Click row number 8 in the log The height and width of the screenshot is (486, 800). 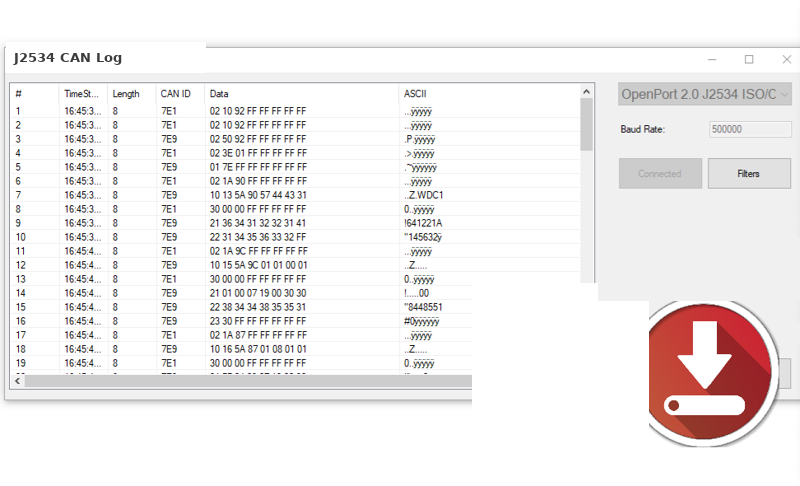tap(18, 209)
